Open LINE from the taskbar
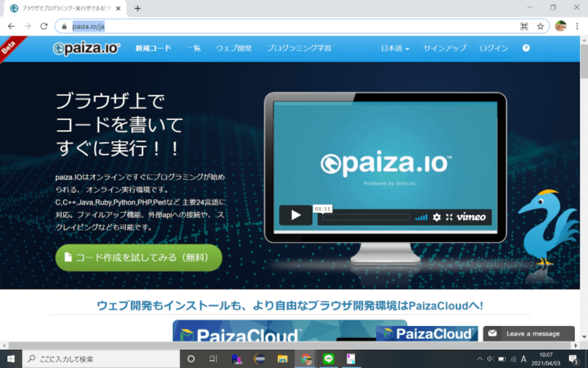The width and height of the screenshot is (588, 368). (x=329, y=358)
